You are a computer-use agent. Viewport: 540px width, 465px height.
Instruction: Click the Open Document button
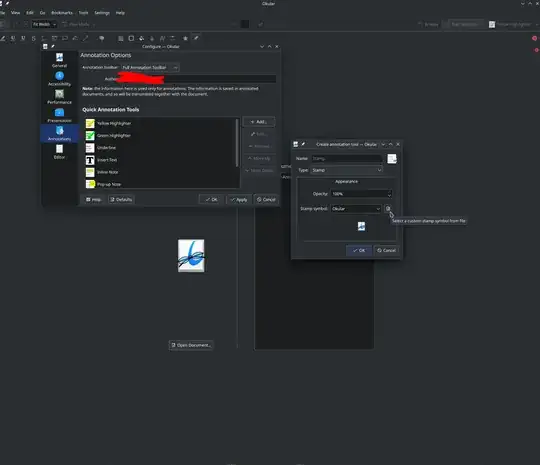(x=191, y=345)
